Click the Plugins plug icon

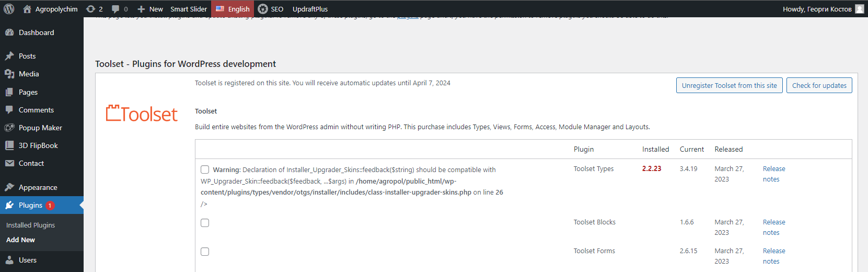tap(9, 205)
